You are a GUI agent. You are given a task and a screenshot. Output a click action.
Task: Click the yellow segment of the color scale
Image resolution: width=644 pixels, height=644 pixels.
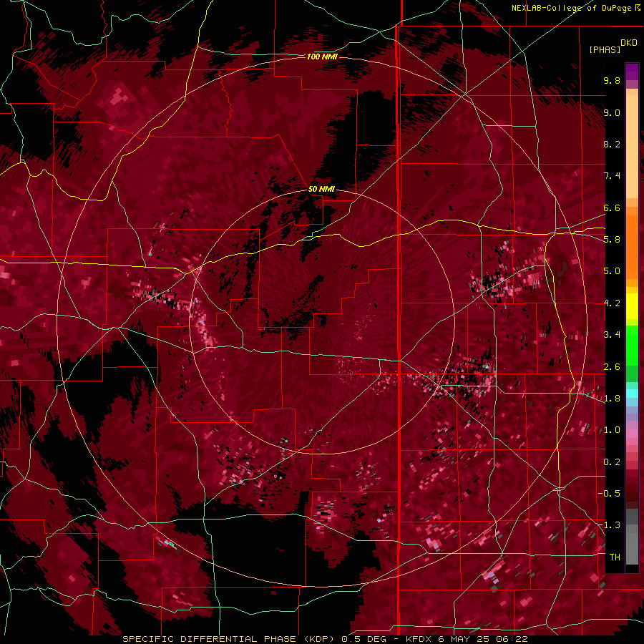pos(632,306)
